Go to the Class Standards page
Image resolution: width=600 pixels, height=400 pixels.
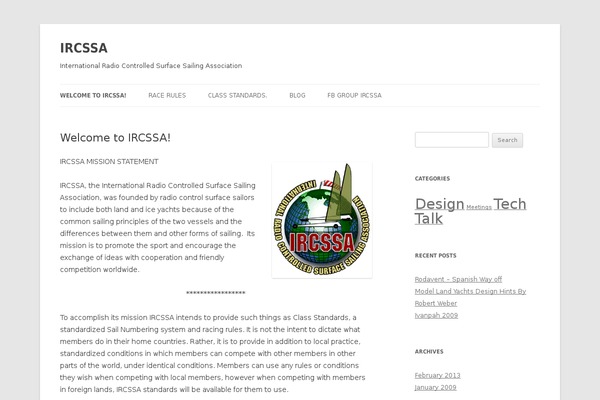point(237,95)
